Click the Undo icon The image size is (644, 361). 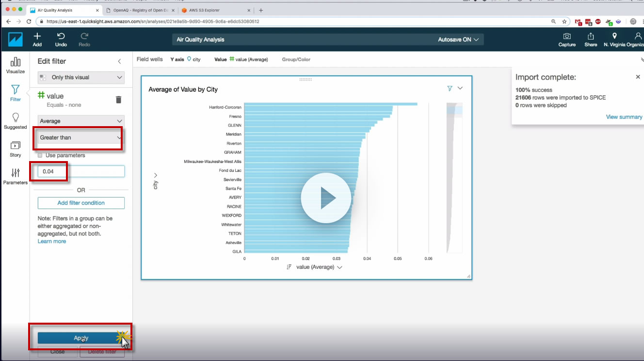[61, 39]
